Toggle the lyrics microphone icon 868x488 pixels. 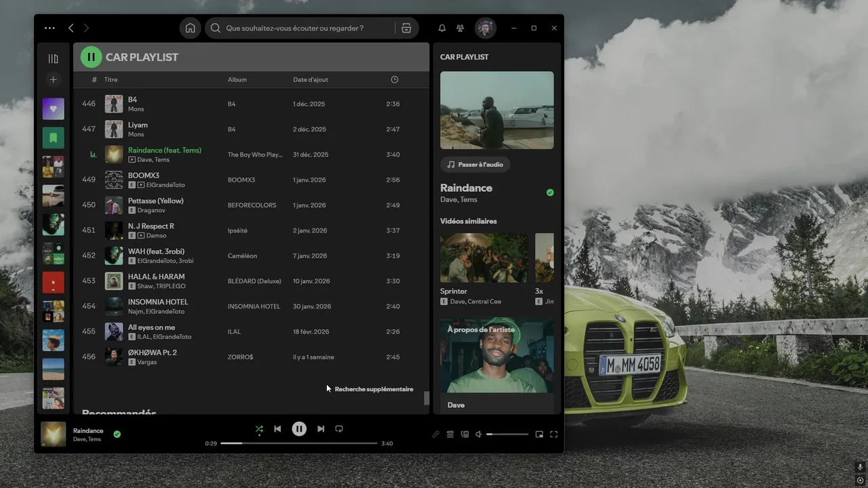point(436,434)
